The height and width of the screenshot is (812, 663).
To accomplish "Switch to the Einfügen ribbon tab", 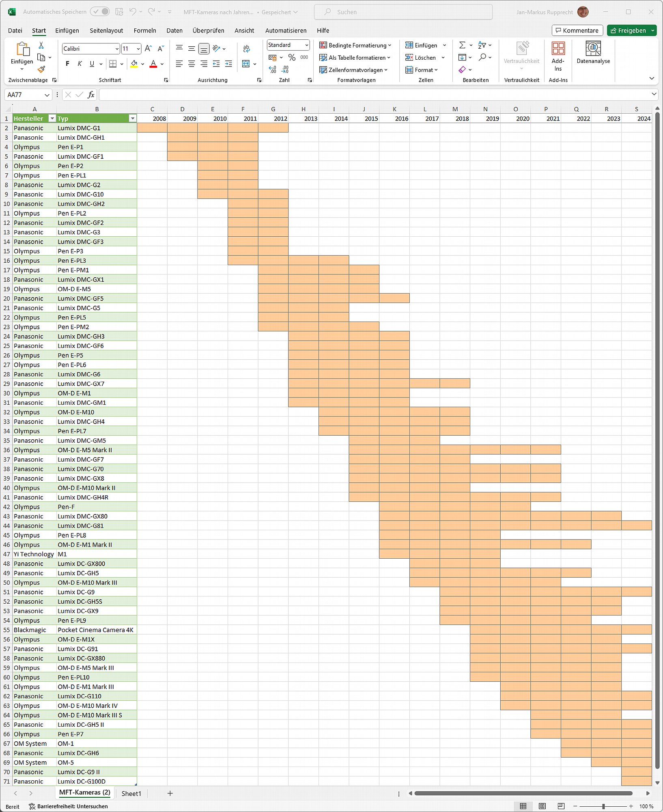I will pos(67,30).
